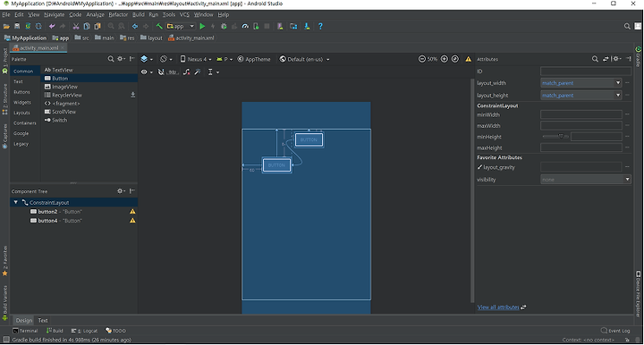Open the design surface layers dropdown

coord(147,59)
